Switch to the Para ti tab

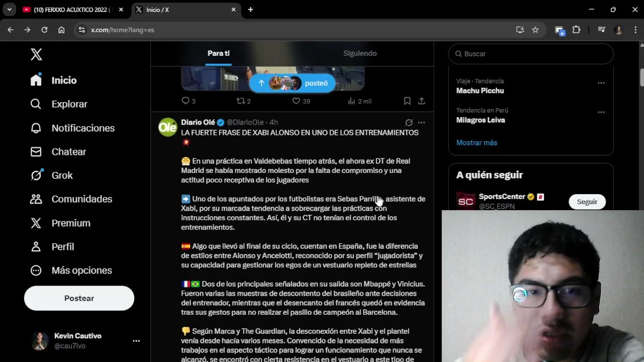(218, 53)
